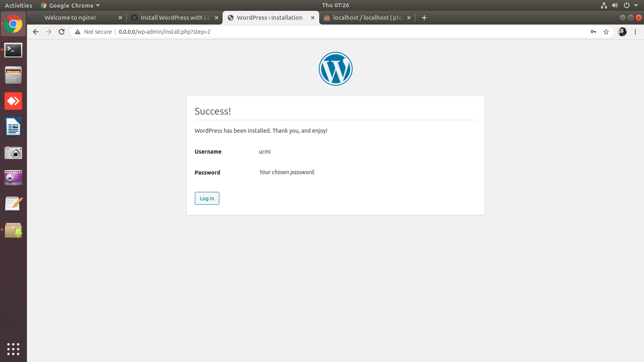Open the red AnyDesk dock icon
This screenshot has height=362, width=644.
coord(13,101)
